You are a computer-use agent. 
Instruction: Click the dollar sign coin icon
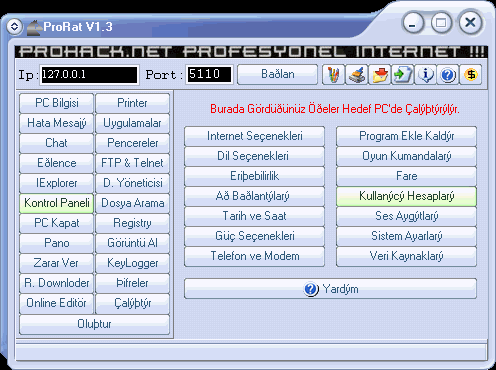(470, 74)
